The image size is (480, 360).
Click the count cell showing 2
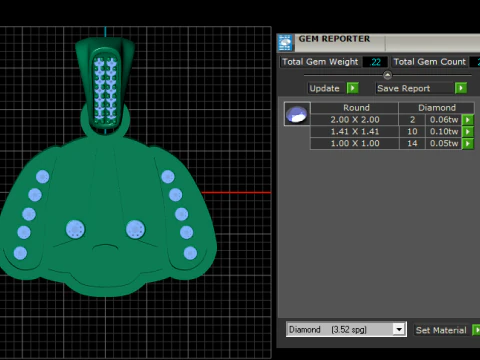(x=412, y=120)
